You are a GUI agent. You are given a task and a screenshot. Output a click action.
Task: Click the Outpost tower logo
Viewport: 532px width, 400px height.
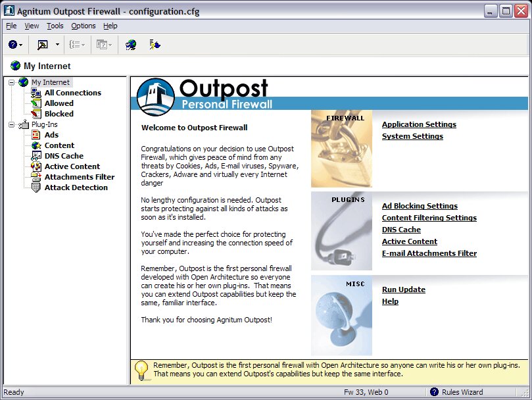point(156,97)
